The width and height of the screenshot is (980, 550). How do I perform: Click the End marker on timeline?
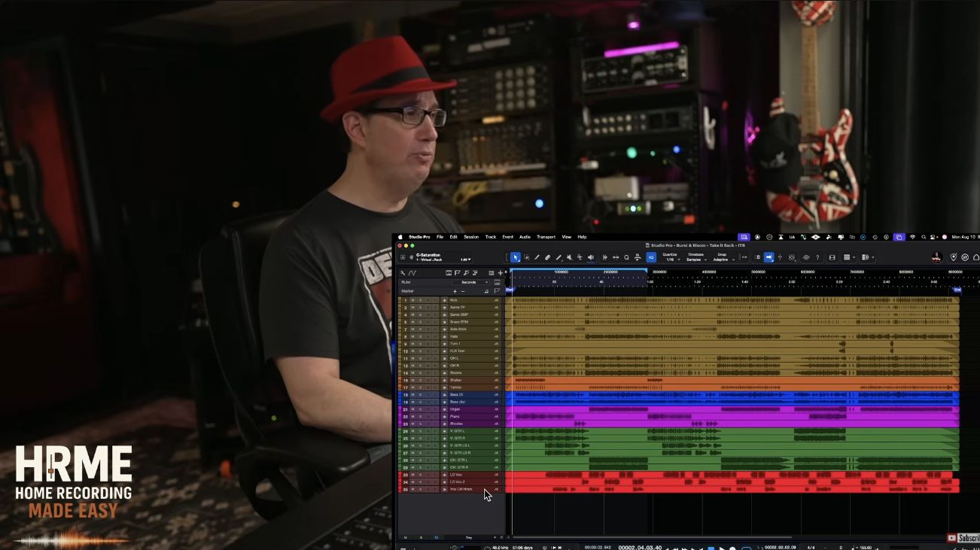(x=957, y=290)
